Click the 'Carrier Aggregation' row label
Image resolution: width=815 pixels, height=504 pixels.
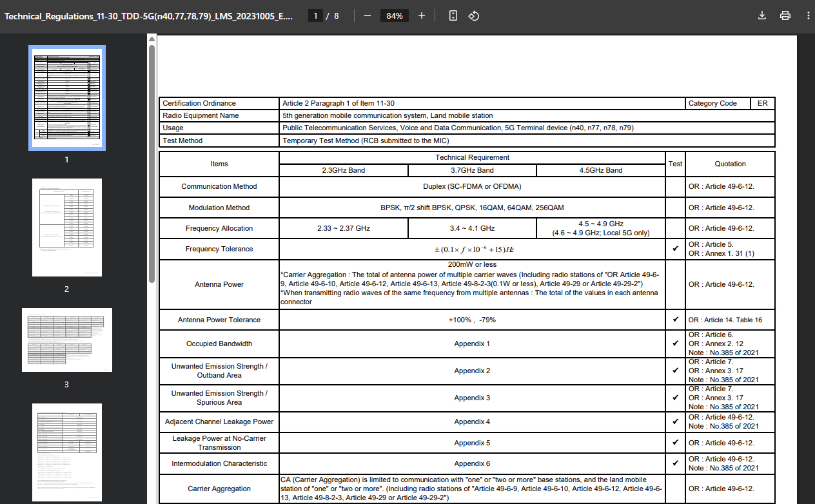pyautogui.click(x=219, y=489)
